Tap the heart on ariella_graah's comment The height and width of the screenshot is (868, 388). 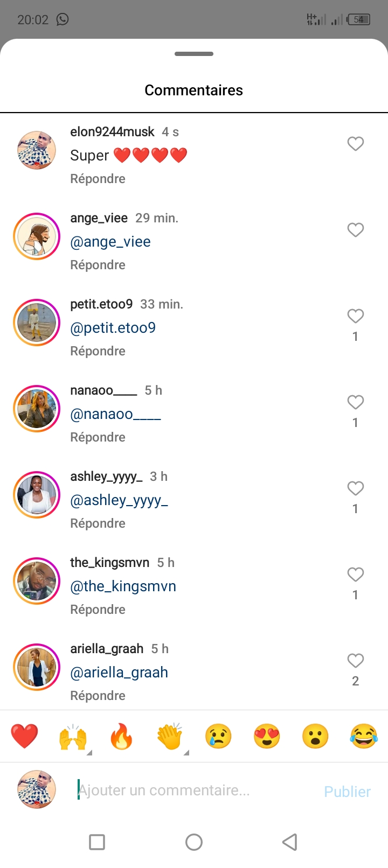tap(355, 661)
